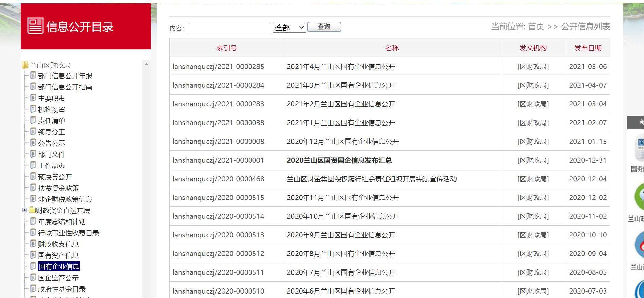Open 2021年2月兰山区国有企业信息公开
This screenshot has width=644, height=298.
(x=341, y=104)
